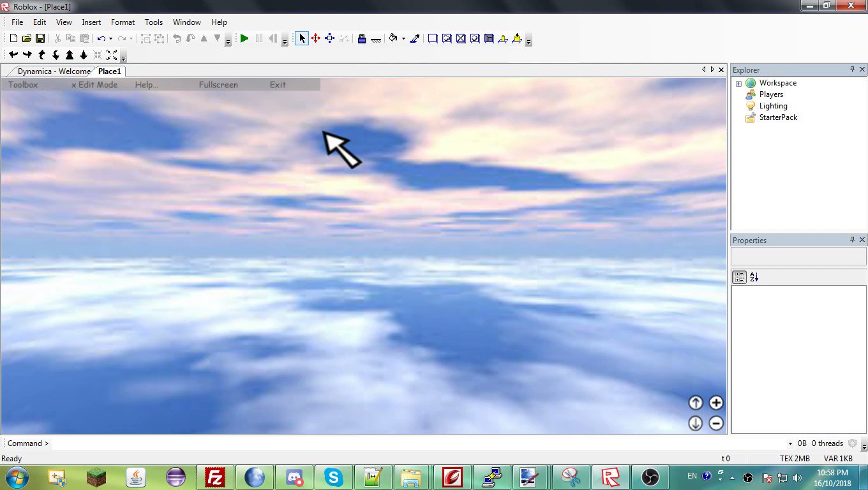The height and width of the screenshot is (490, 868).
Task: Click the camera pan right arrow
Action: click(27, 55)
